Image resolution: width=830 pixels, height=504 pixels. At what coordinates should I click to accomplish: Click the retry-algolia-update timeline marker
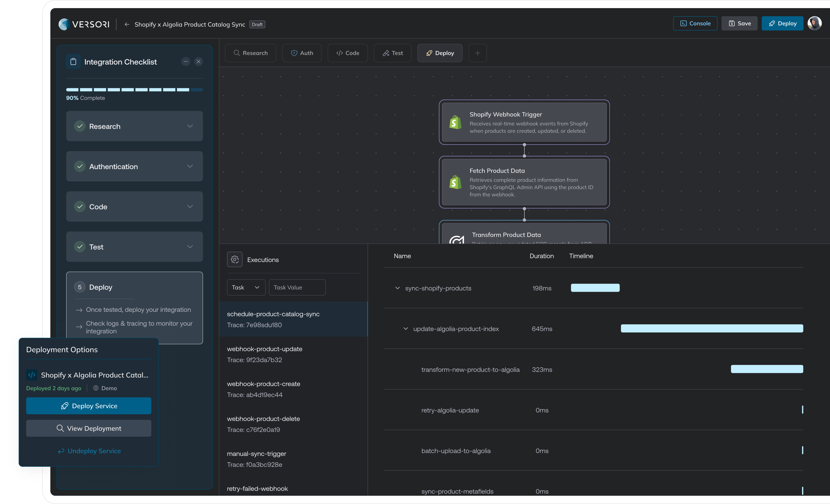click(802, 410)
